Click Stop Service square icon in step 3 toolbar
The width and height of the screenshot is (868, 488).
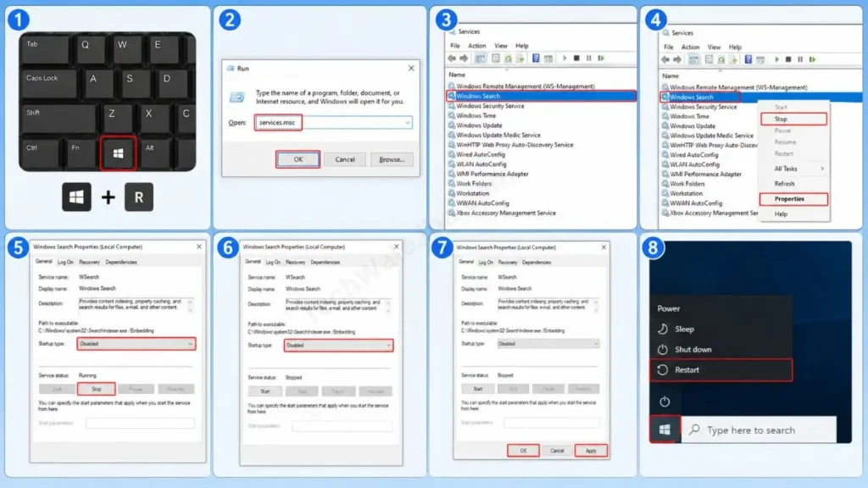pyautogui.click(x=576, y=58)
